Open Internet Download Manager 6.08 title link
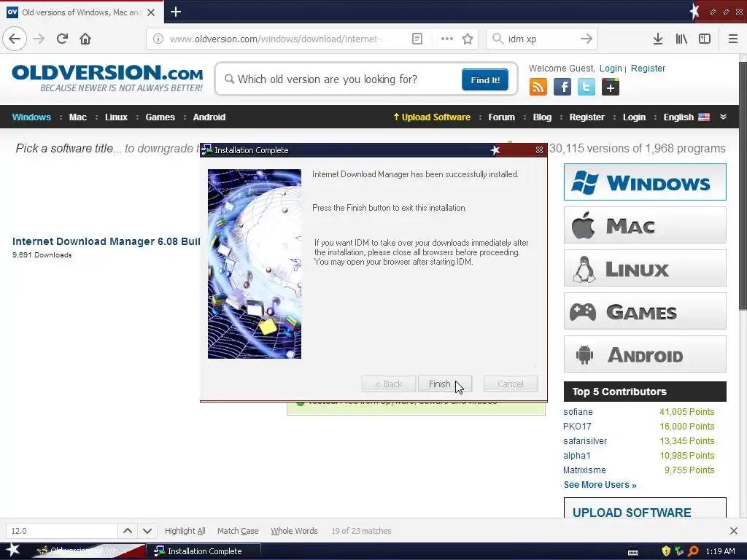747x560 pixels. [x=107, y=241]
